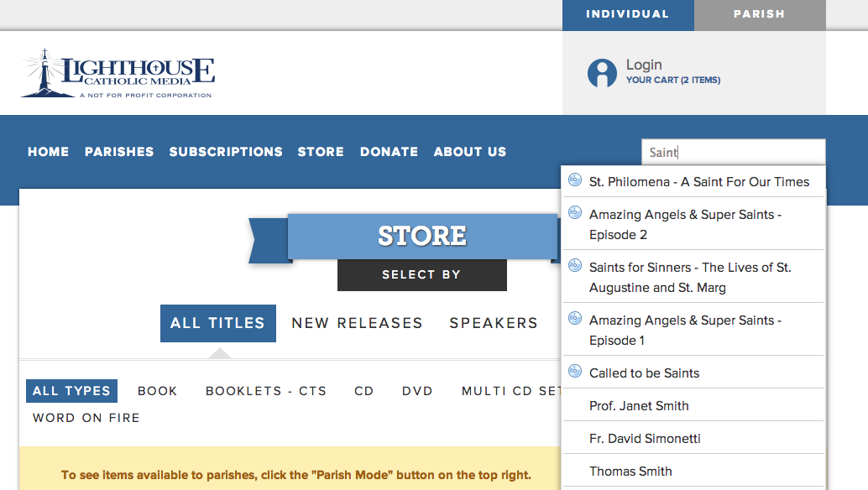Filter store by Word on Fire

pos(86,418)
